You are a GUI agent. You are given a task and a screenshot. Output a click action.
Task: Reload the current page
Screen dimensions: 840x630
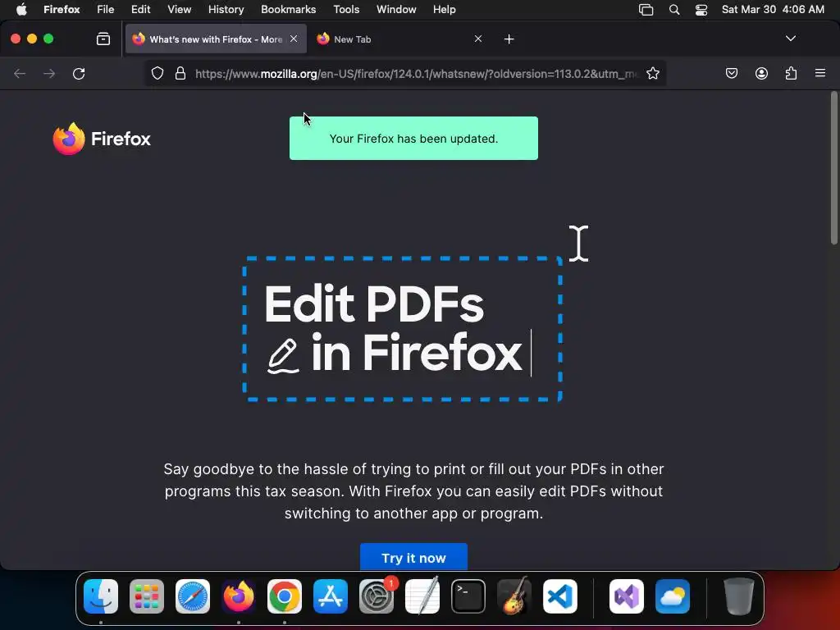click(x=79, y=73)
